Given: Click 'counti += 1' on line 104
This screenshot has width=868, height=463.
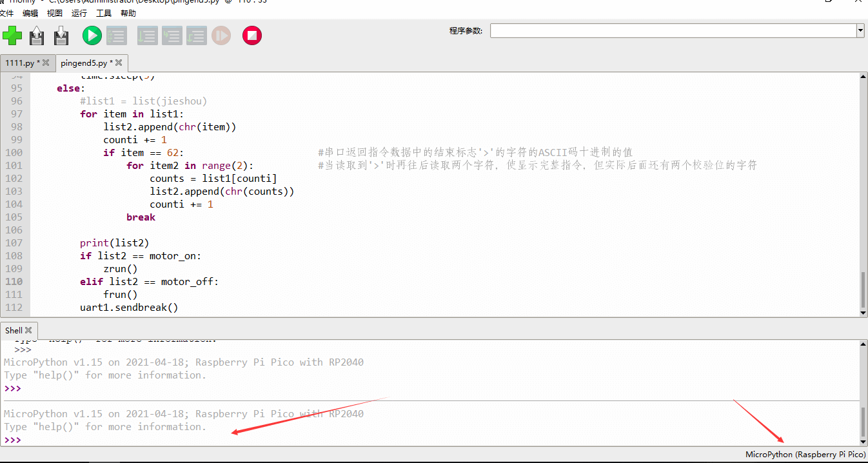Looking at the screenshot, I should point(181,204).
